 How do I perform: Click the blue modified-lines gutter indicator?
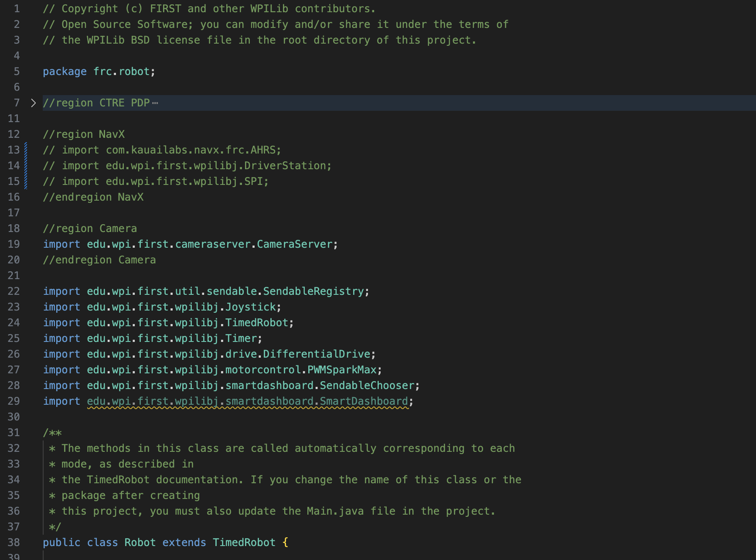coord(26,165)
